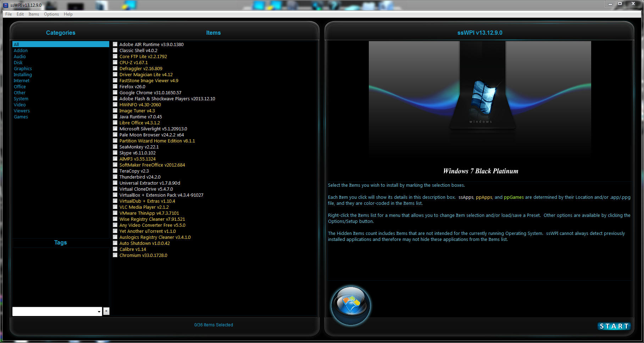Click the Windows orb logo above START

click(x=350, y=305)
